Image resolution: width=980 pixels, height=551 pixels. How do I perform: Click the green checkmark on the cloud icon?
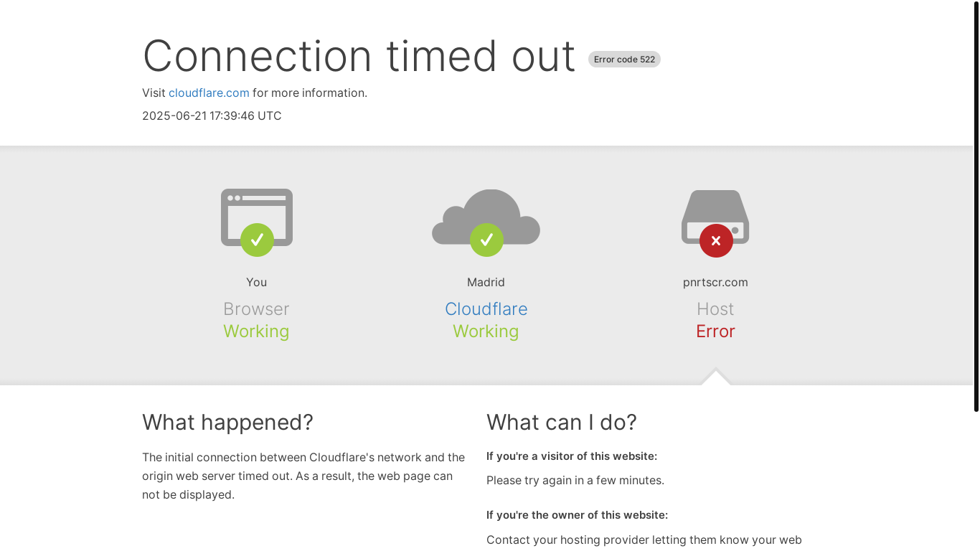tap(486, 240)
